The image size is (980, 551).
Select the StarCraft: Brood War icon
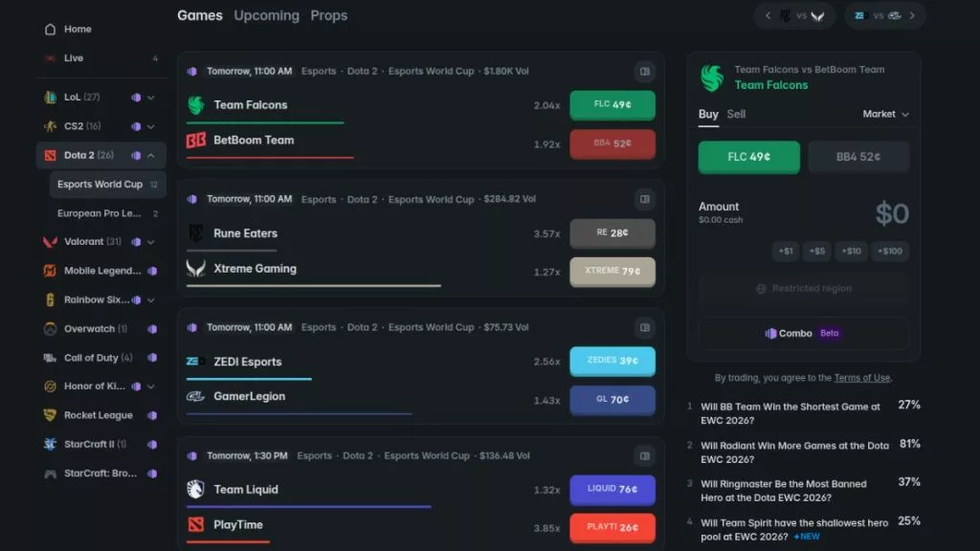[x=50, y=474]
